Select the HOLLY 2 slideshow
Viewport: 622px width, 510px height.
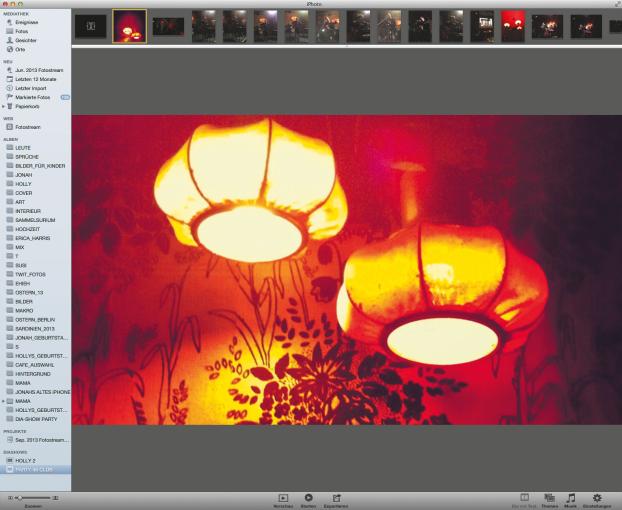(25, 460)
